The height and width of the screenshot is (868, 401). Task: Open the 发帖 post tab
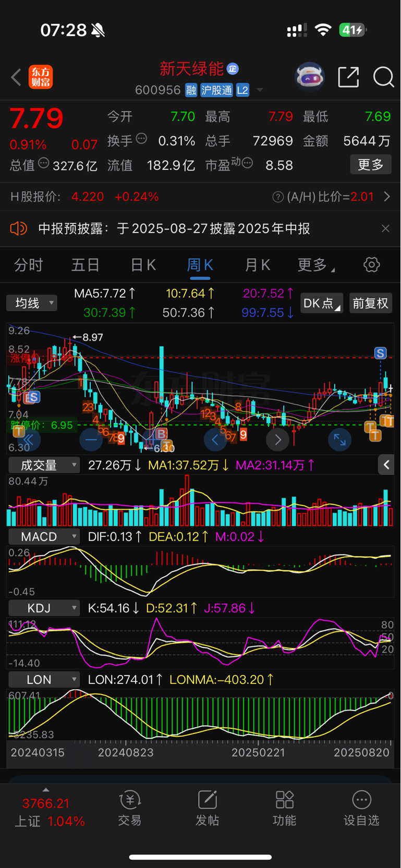(x=207, y=809)
